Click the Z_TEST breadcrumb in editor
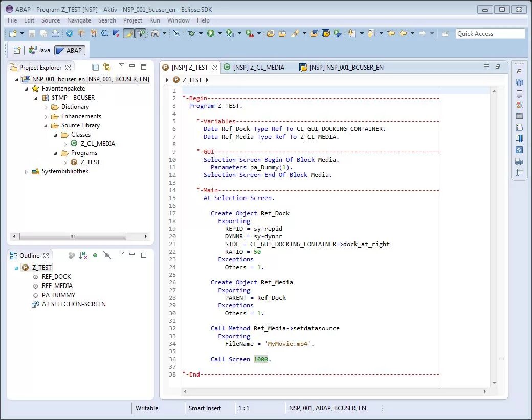Image resolution: width=532 pixels, height=420 pixels. [192, 80]
